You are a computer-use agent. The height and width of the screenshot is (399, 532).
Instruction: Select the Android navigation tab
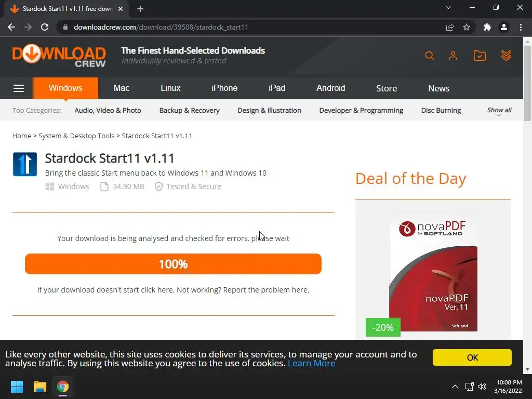pyautogui.click(x=330, y=88)
